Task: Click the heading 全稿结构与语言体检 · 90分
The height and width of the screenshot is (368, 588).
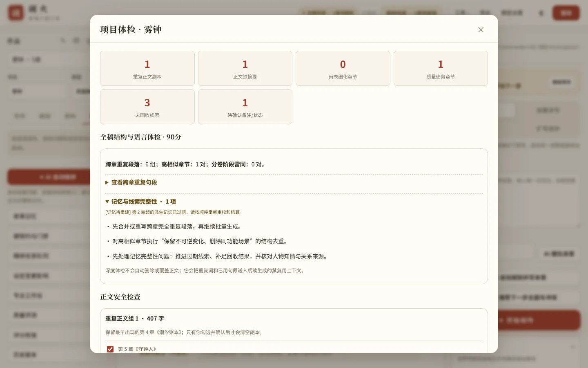Action: tap(141, 137)
